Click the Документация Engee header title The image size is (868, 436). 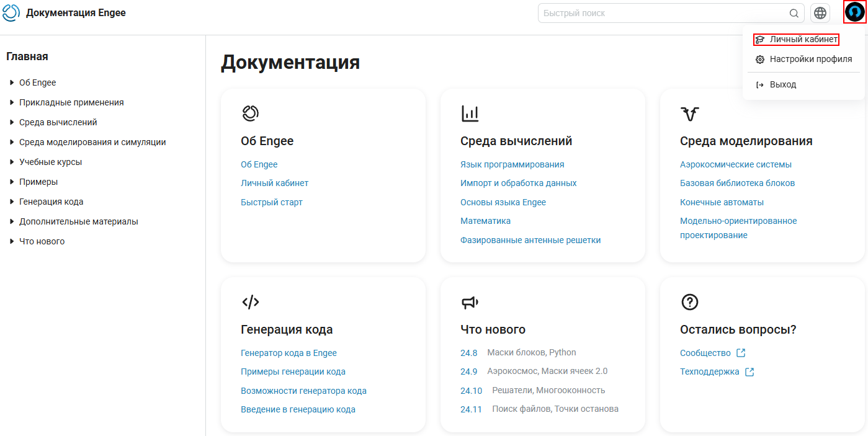76,12
